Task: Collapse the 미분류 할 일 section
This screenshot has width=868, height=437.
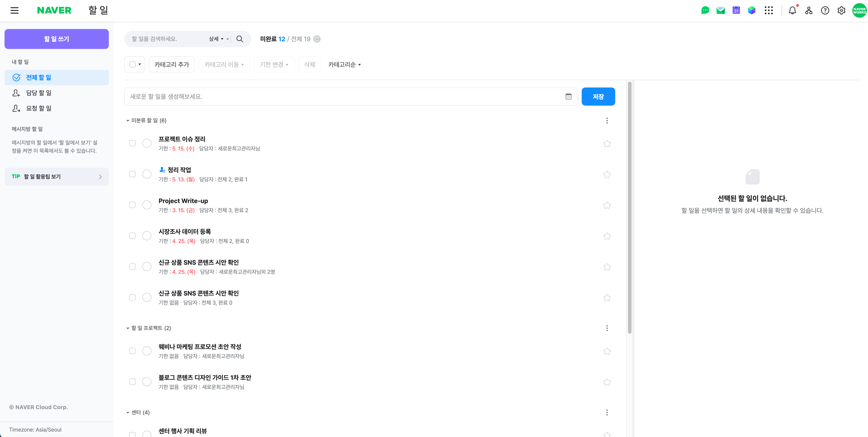Action: pos(128,121)
